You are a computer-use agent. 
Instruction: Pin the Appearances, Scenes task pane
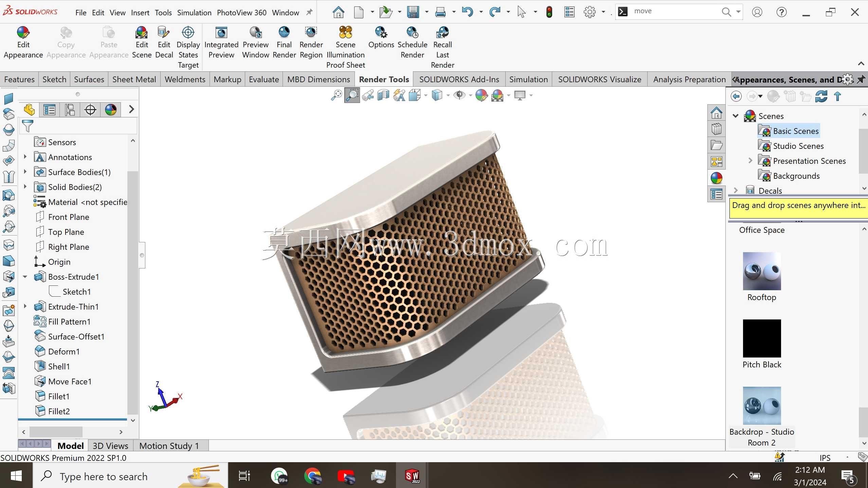point(861,80)
